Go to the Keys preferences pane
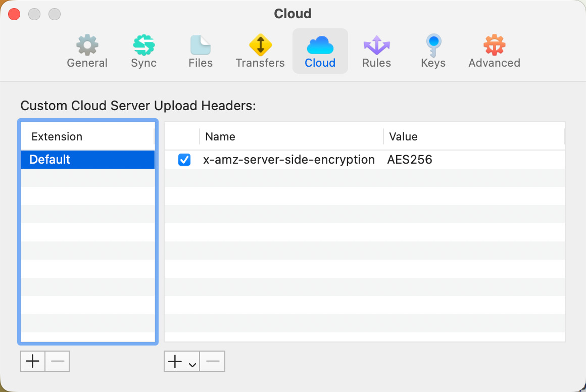 click(433, 52)
